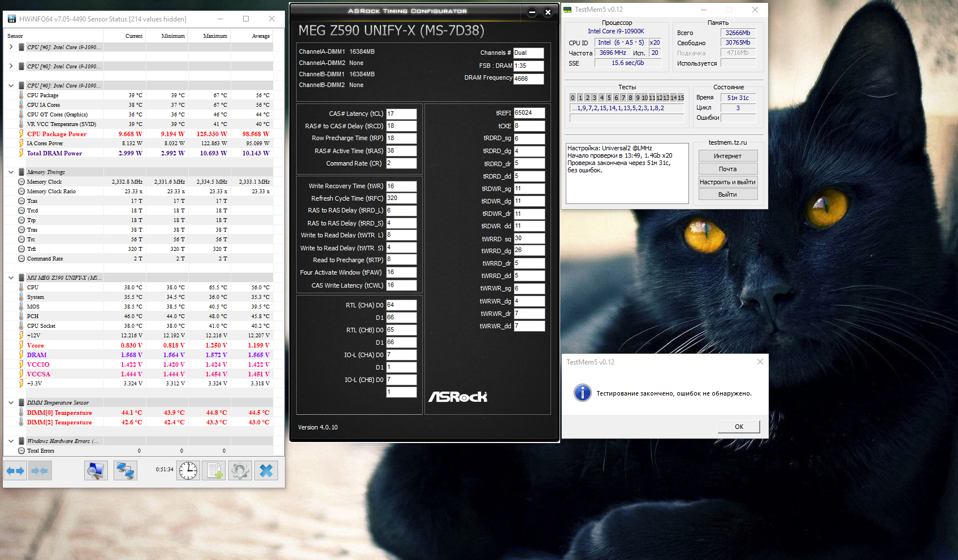
Task: Close the ASRock Timing Configurator window
Action: 548,12
